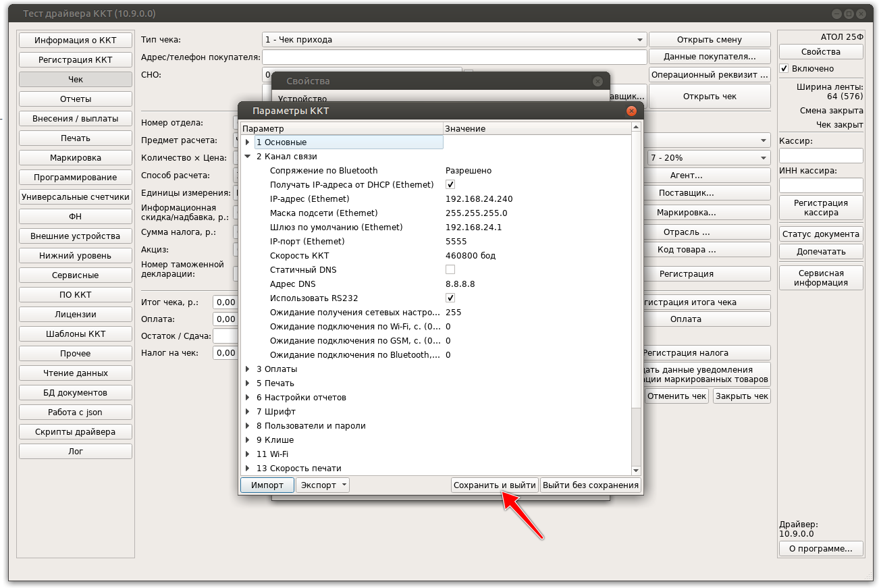Open 'Работа с json' section
This screenshot has height=588, width=879.
coord(76,412)
